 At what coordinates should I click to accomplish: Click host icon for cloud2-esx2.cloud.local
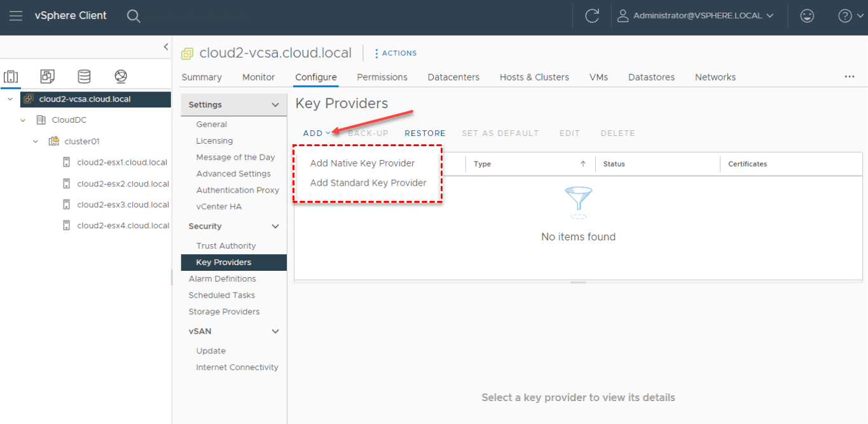click(x=66, y=184)
